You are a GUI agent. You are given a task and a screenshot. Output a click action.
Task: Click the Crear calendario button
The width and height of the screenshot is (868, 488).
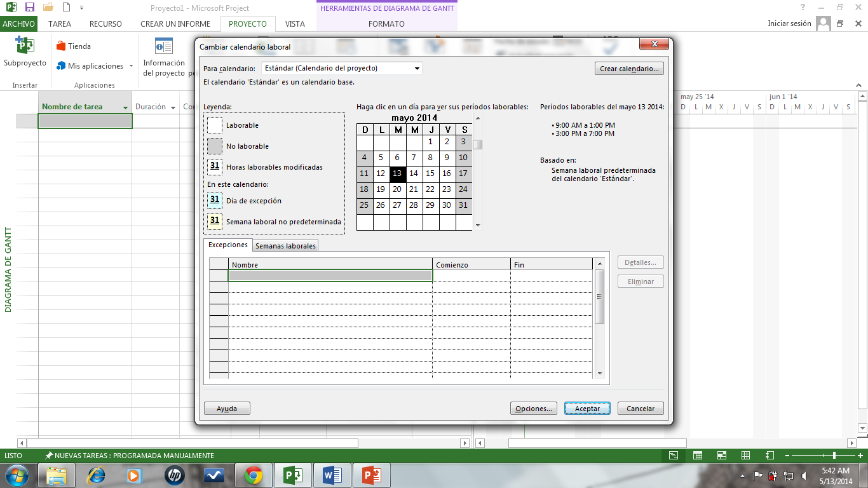(629, 69)
